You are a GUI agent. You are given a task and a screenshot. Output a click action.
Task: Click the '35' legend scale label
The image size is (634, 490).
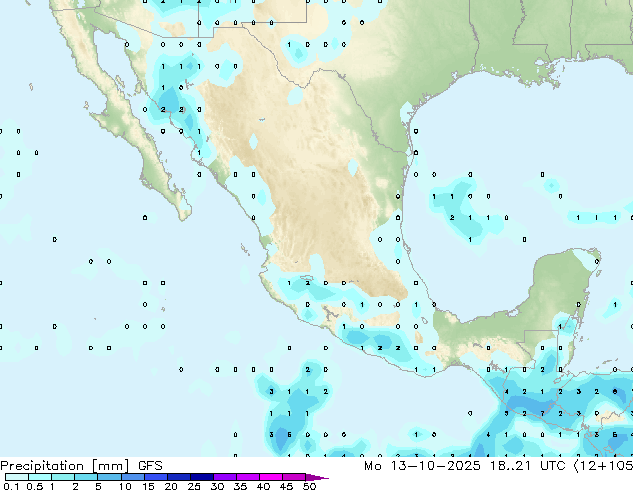tap(240, 486)
